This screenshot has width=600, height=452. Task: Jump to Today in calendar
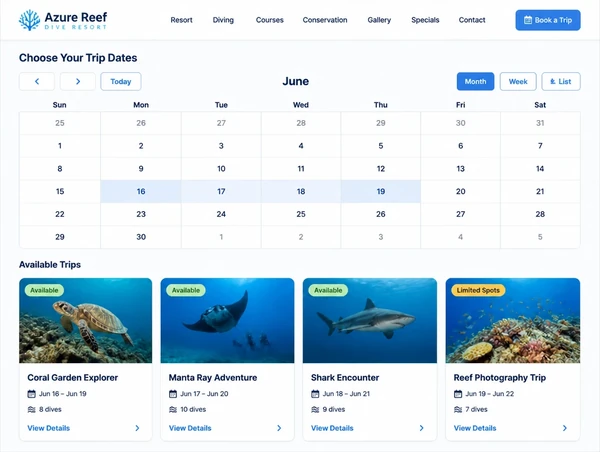121,82
